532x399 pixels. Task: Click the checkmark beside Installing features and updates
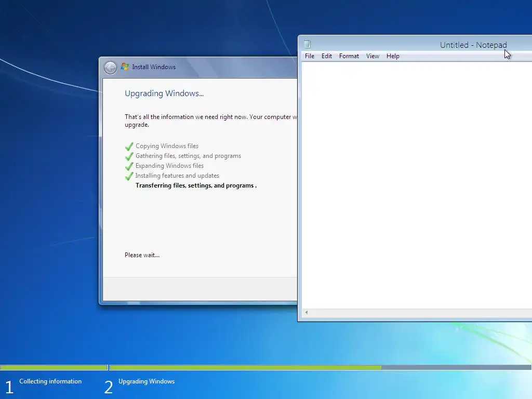click(x=129, y=176)
